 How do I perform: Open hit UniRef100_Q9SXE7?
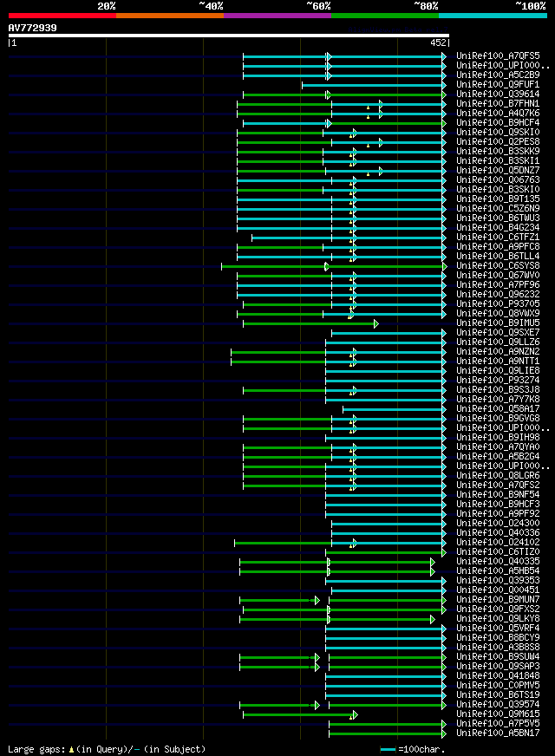pyautogui.click(x=498, y=333)
